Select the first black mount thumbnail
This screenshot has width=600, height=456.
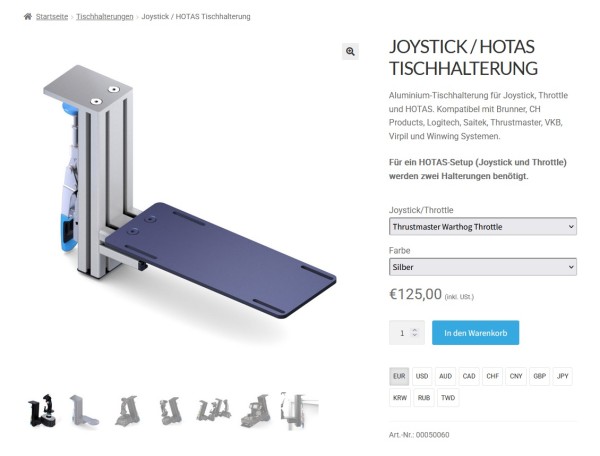tap(43, 410)
